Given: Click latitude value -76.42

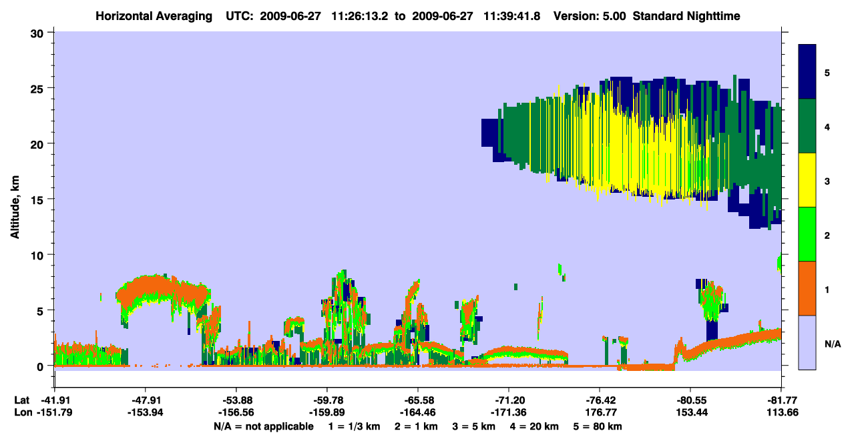Looking at the screenshot, I should [599, 400].
